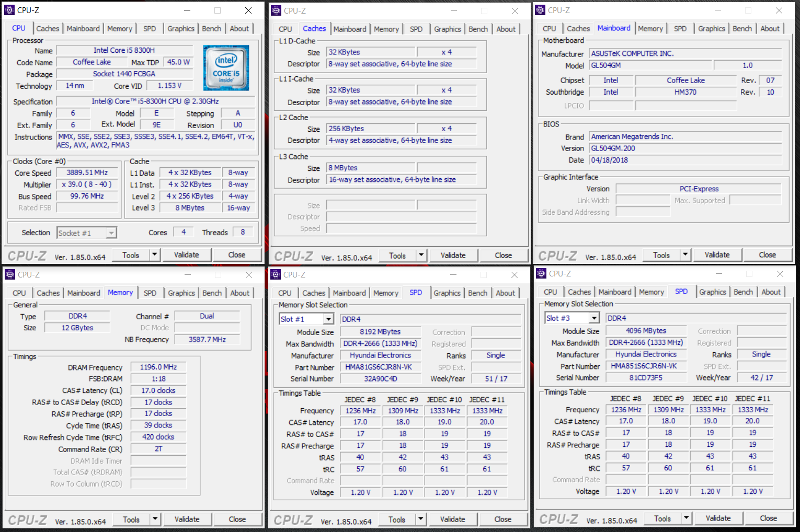This screenshot has height=532, width=800.
Task: Open the Slot #1 memory slot dropdown
Action: click(328, 319)
